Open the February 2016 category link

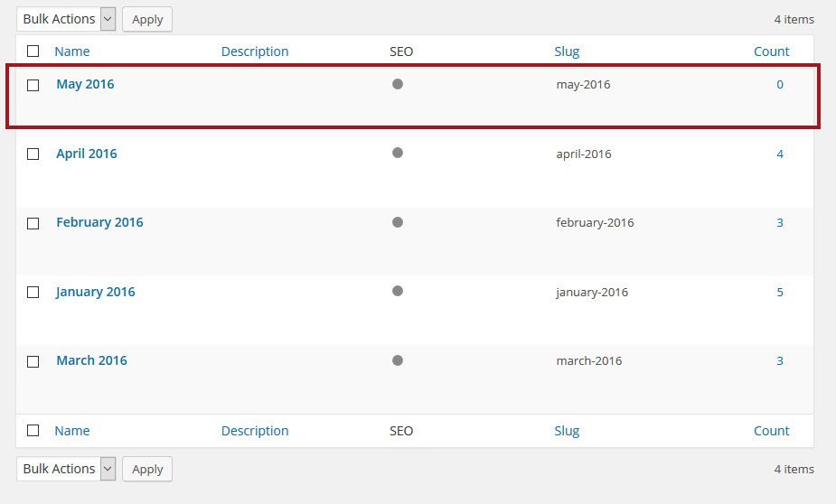pos(99,222)
